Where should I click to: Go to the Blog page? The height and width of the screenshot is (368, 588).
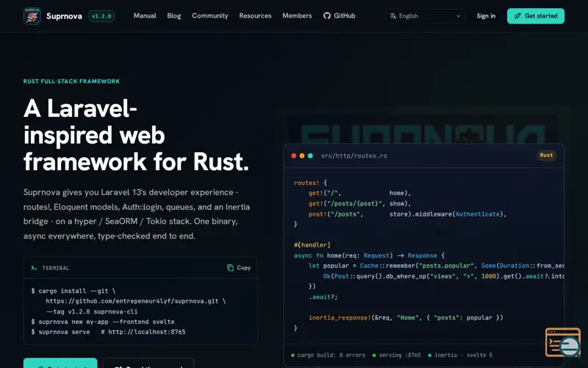tap(174, 15)
